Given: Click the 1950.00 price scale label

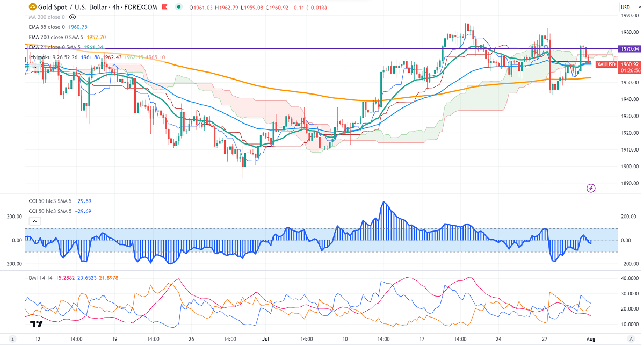Looking at the screenshot, I should tap(630, 83).
